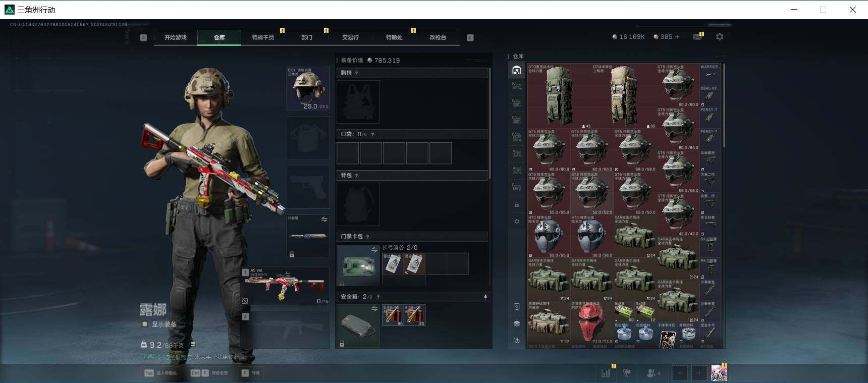
Task: Select the empty pistol slot
Action: click(308, 187)
